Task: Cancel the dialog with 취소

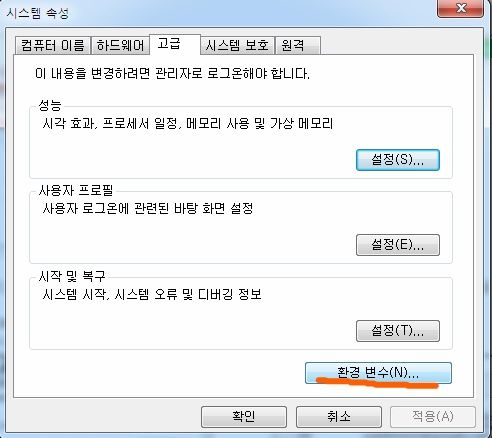Action: click(x=339, y=417)
